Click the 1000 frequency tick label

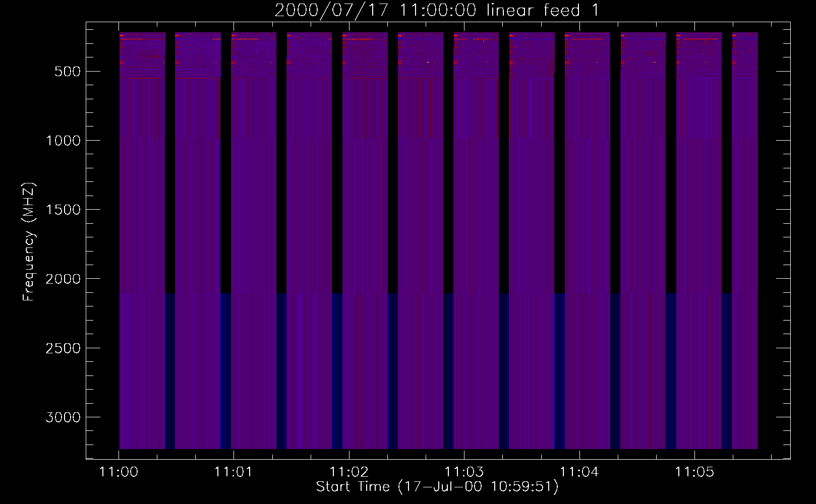(x=63, y=141)
